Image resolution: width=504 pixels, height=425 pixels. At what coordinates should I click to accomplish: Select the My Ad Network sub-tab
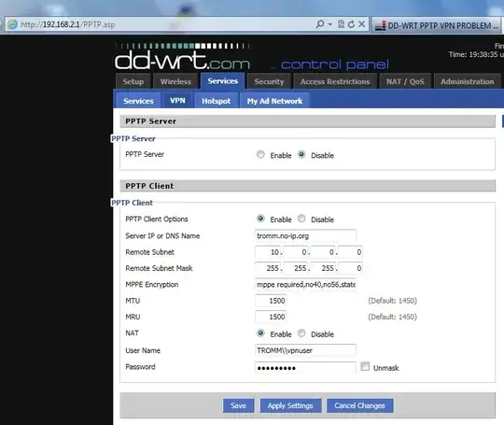(274, 101)
